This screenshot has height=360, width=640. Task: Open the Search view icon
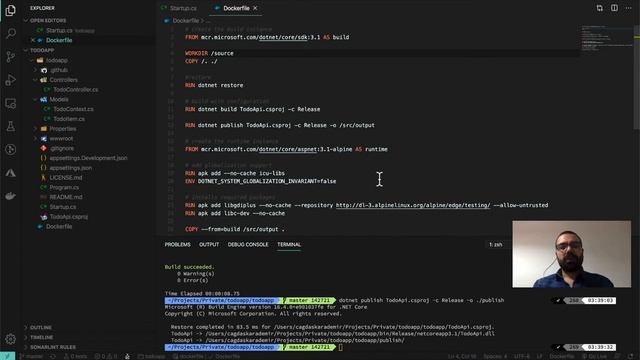11,33
